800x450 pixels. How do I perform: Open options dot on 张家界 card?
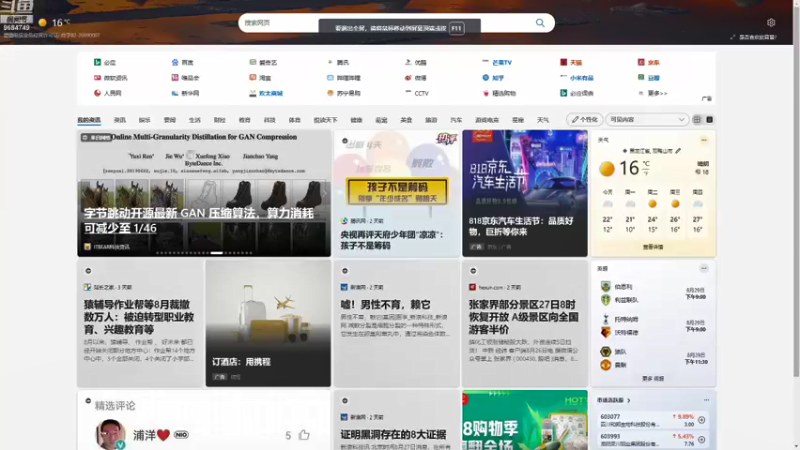473,271
